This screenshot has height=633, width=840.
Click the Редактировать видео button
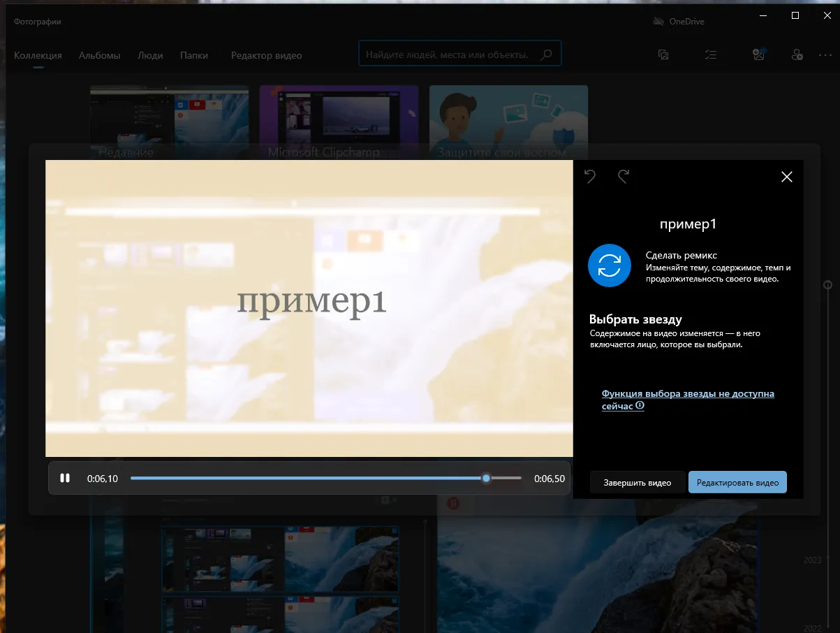point(737,482)
